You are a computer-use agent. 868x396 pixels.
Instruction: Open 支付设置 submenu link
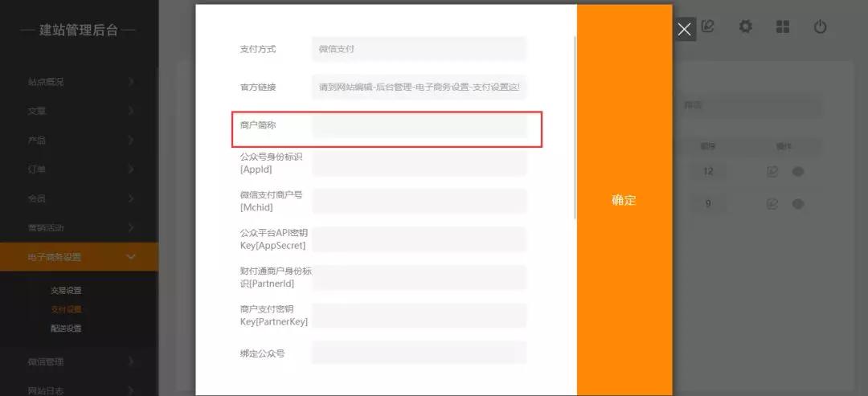[66, 309]
